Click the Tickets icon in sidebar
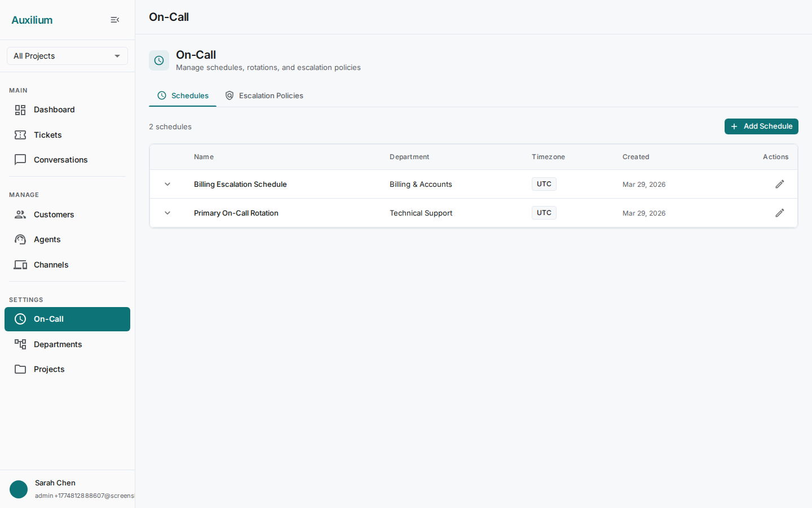This screenshot has height=508, width=812. [20, 135]
